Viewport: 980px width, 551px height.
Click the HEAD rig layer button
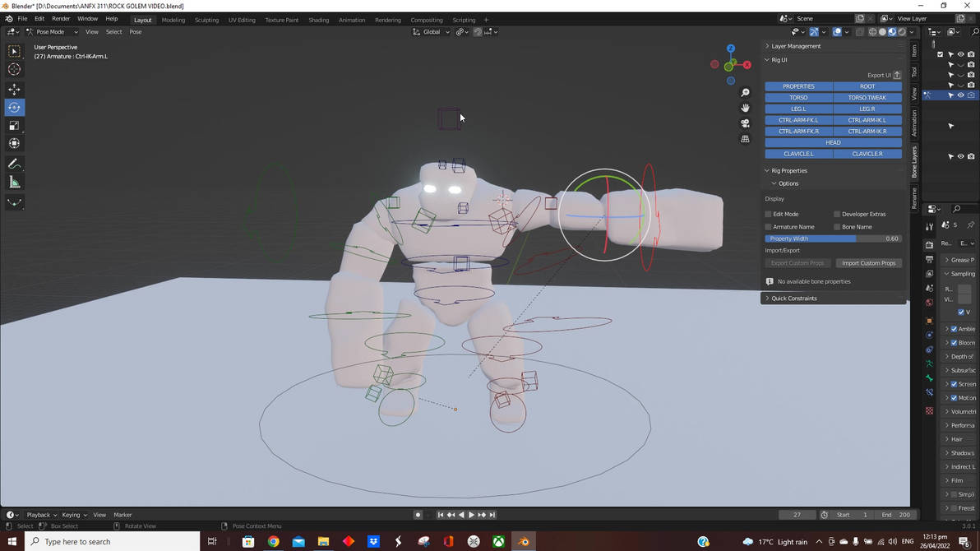pyautogui.click(x=833, y=142)
